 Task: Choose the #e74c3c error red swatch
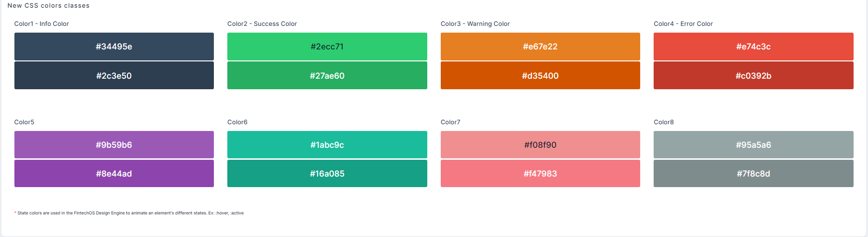tap(753, 47)
